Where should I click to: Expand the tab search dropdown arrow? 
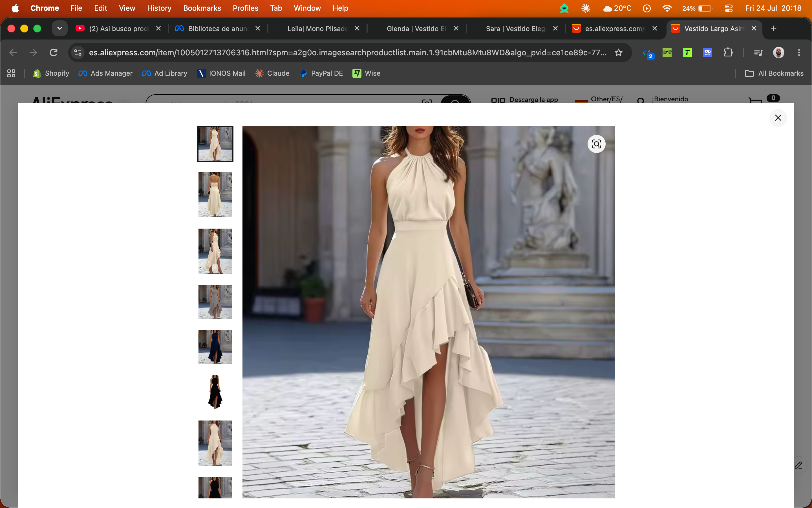60,28
